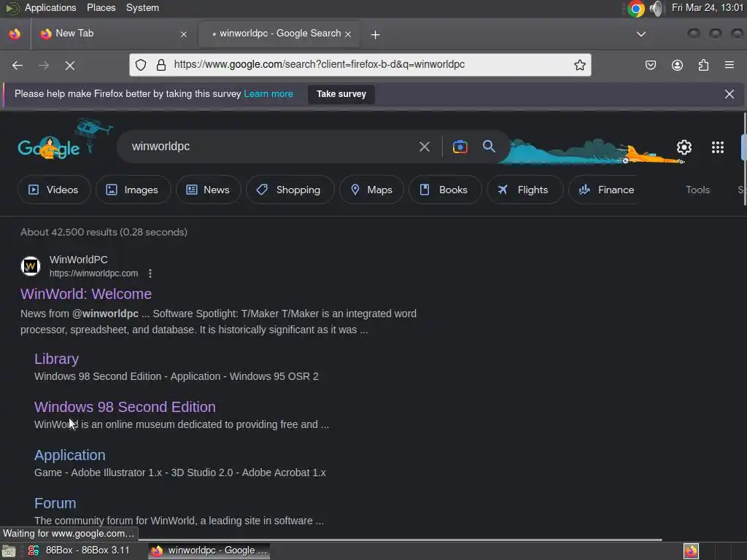Open the Firefox hamburger menu
747x560 pixels.
[729, 65]
